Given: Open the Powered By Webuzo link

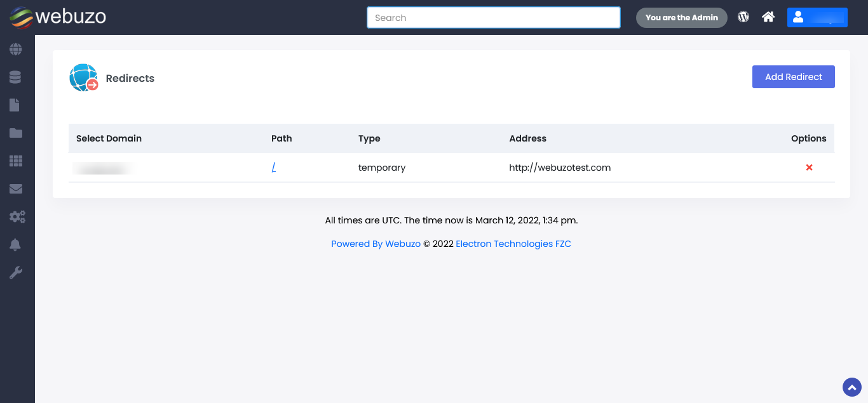Looking at the screenshot, I should [x=376, y=244].
